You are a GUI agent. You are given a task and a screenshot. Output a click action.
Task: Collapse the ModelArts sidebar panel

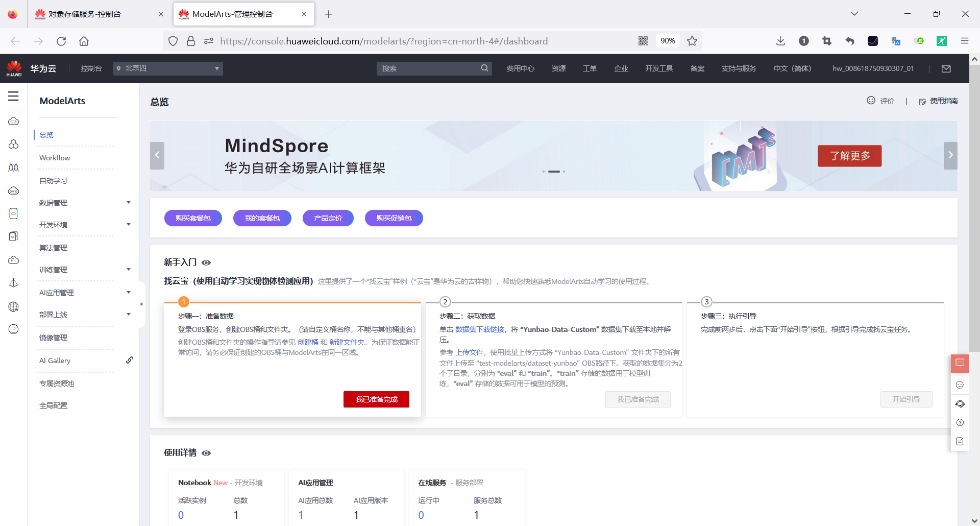[141, 304]
